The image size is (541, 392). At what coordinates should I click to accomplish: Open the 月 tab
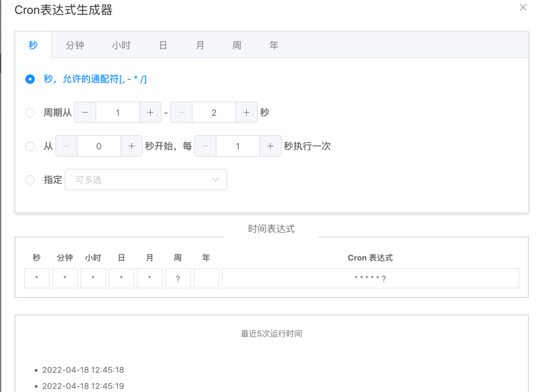(x=199, y=45)
